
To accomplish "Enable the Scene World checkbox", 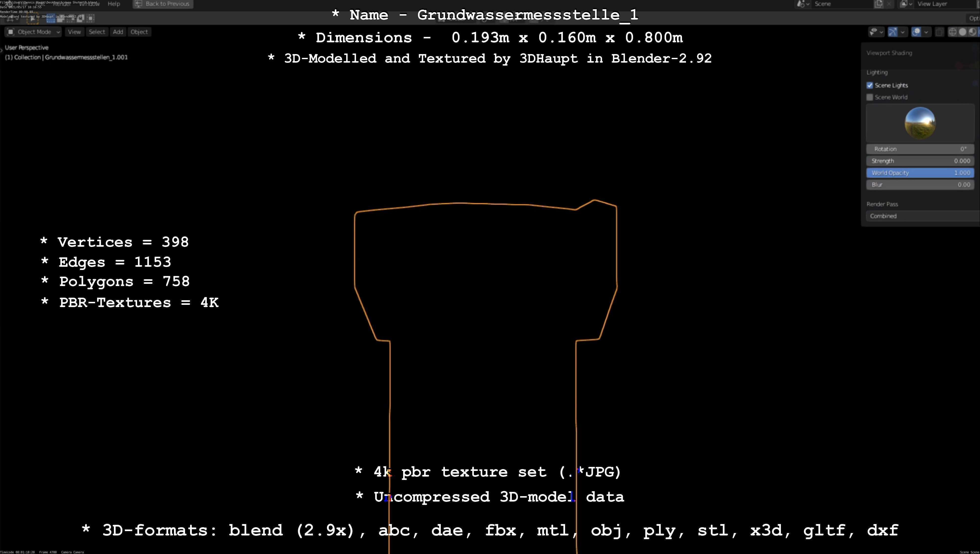I will [870, 97].
